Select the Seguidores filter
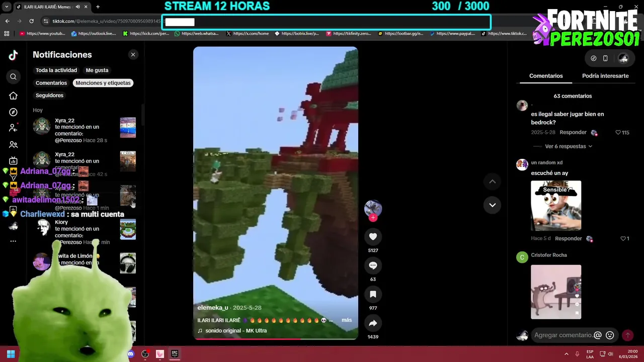 (49, 96)
